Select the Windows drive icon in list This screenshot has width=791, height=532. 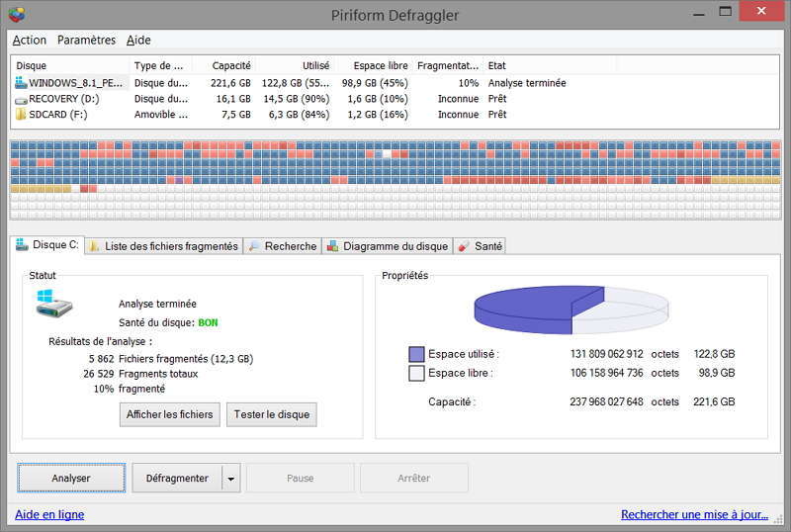click(21, 82)
